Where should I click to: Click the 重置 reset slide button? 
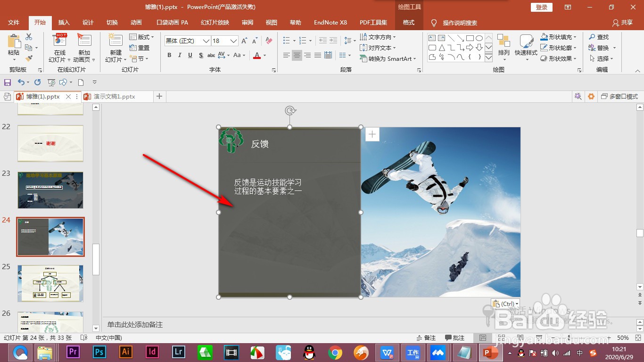(140, 48)
